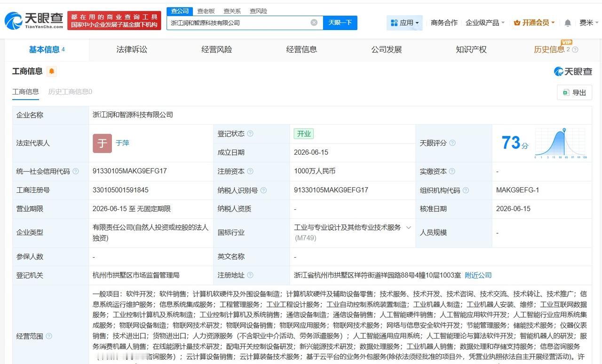Image resolution: width=602 pixels, height=364 pixels.
Task: Click the 企业类型 value text
Action: pos(150,232)
